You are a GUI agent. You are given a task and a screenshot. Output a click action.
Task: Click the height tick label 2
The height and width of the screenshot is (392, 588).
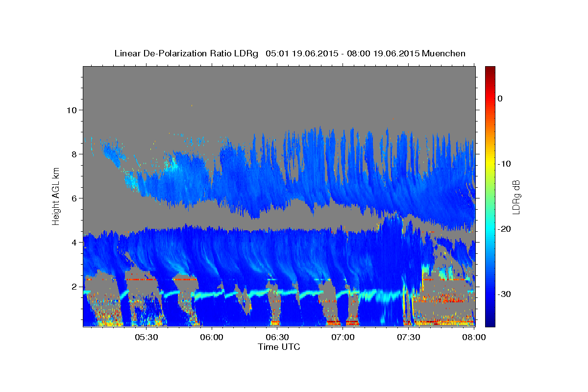75,286
